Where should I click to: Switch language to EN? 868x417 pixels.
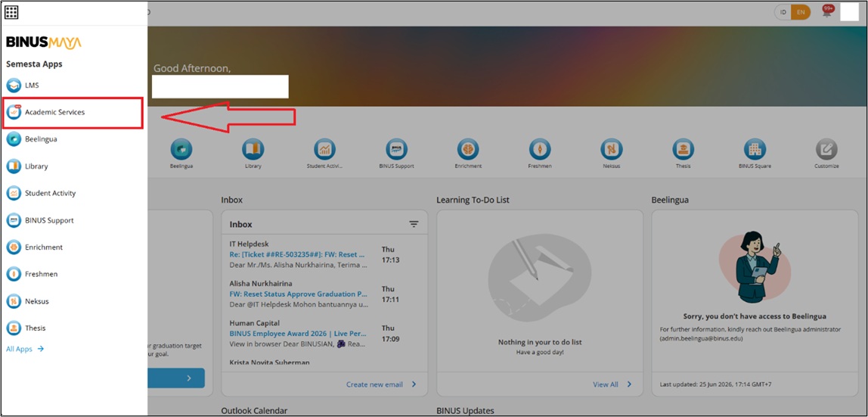pos(801,12)
